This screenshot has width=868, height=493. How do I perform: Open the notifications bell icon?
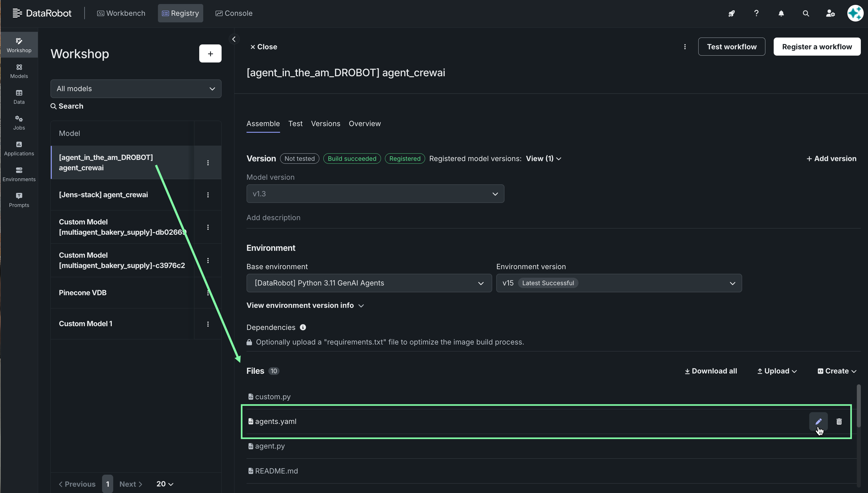tap(781, 13)
